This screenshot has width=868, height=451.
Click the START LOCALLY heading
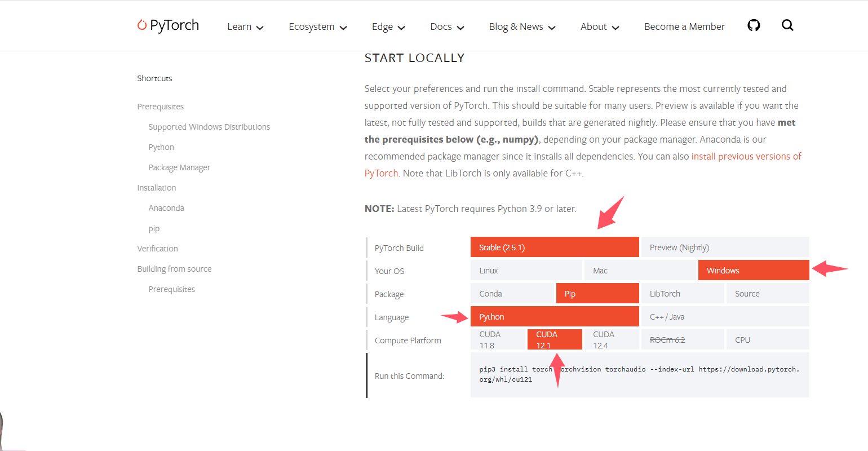pyautogui.click(x=414, y=58)
